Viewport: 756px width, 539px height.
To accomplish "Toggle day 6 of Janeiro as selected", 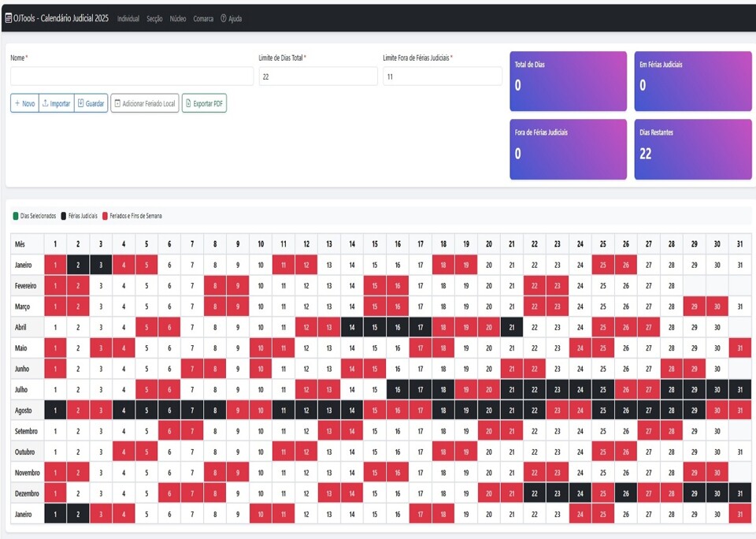I will tap(169, 265).
